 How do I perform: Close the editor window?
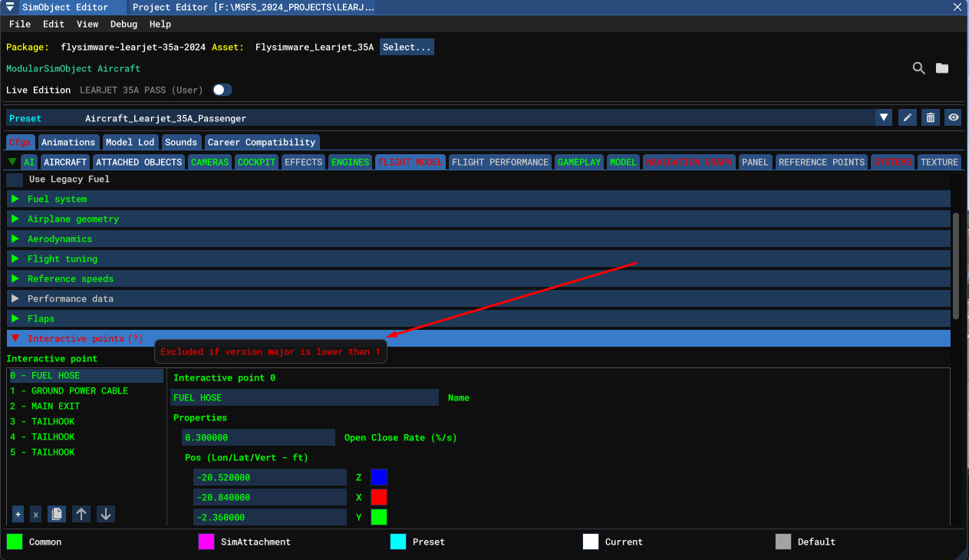click(x=957, y=8)
